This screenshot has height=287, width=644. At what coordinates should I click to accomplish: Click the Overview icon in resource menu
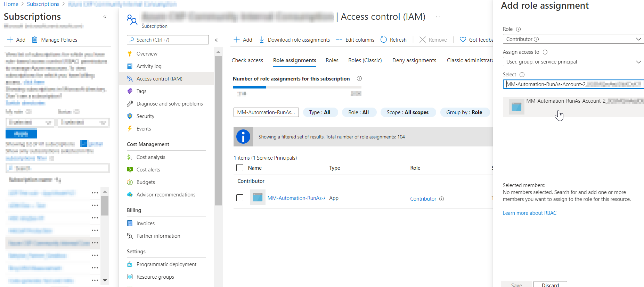pos(130,54)
